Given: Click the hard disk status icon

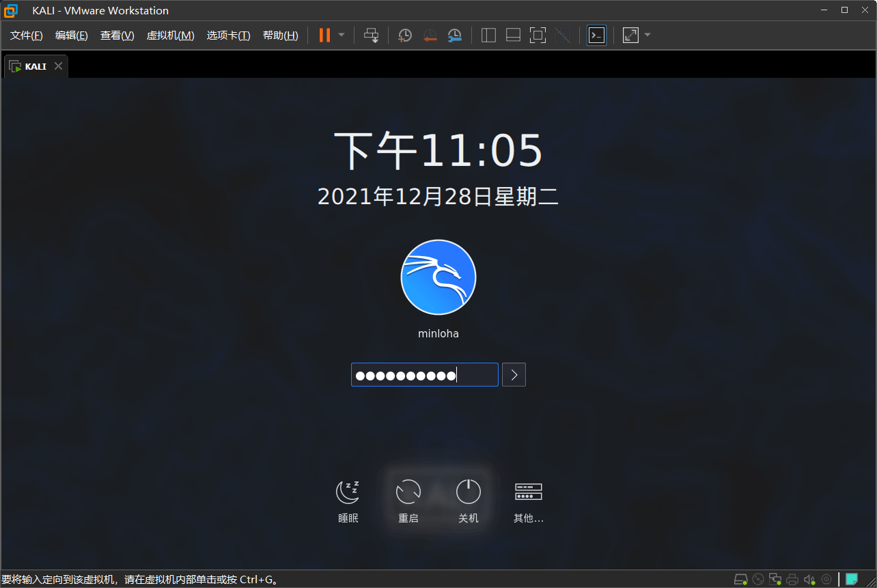Looking at the screenshot, I should coord(740,580).
